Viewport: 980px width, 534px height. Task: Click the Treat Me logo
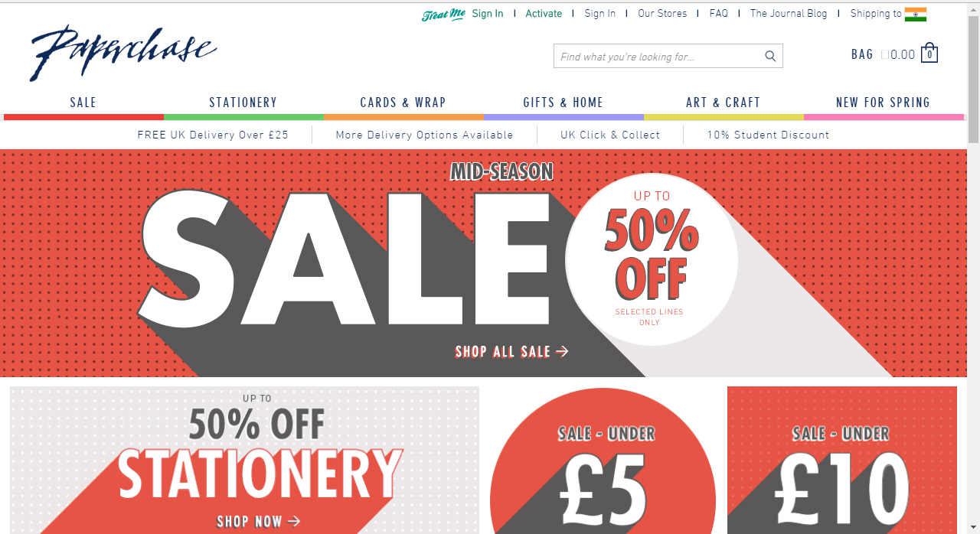443,15
